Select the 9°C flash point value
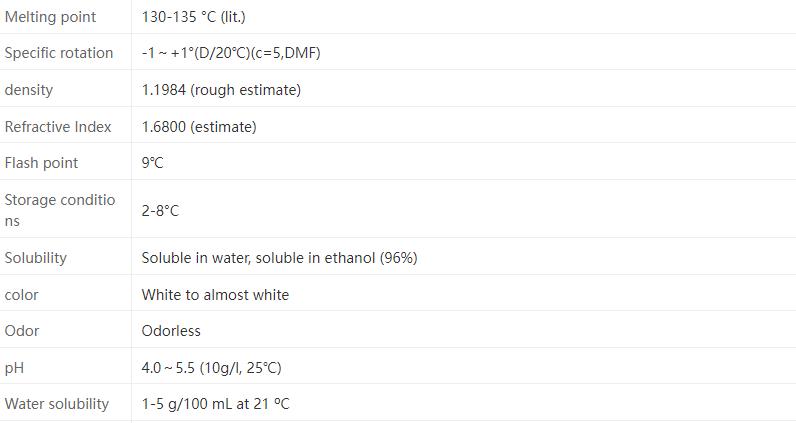 click(x=152, y=163)
